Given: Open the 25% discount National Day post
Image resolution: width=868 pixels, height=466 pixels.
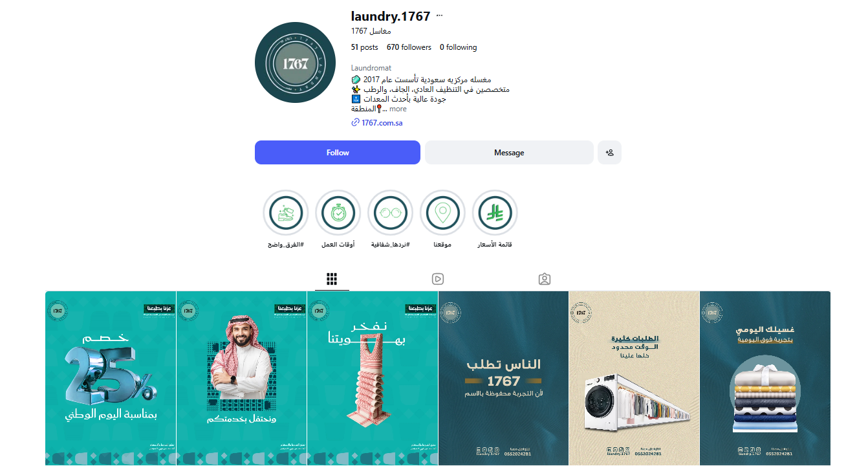Looking at the screenshot, I should [x=111, y=378].
